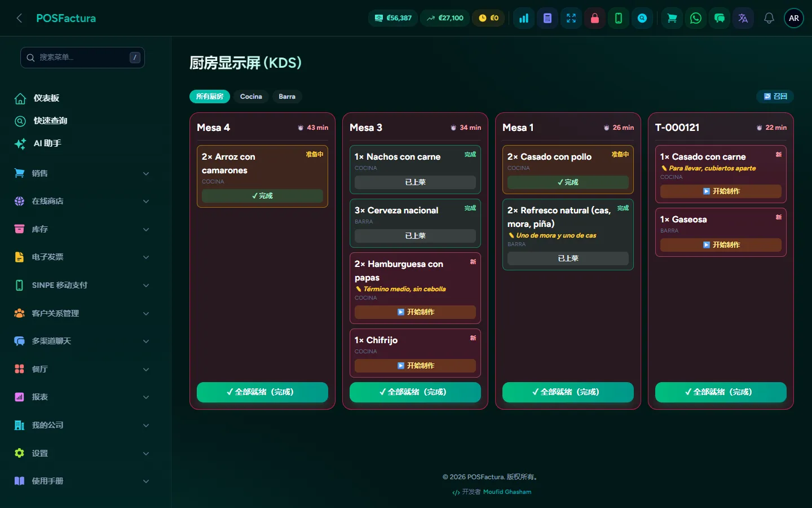Image resolution: width=812 pixels, height=508 pixels.
Task: Mark Arroz con camarones as 完成
Action: (262, 196)
